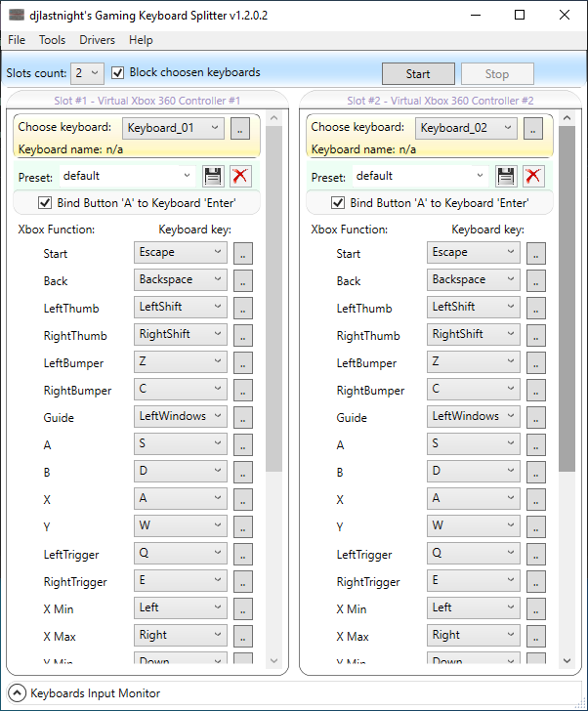Select Slot #1 Virtual Xbox 360 Controller header
588x711 pixels.
click(x=147, y=101)
